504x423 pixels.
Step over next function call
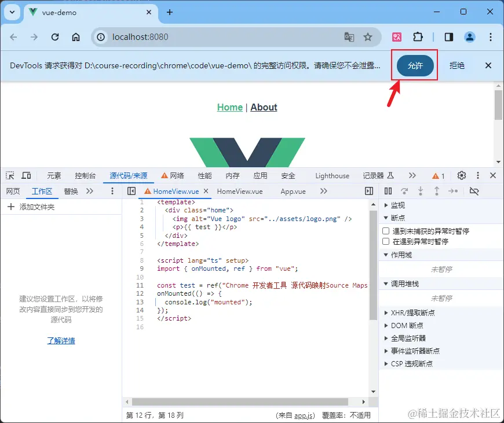pyautogui.click(x=404, y=191)
